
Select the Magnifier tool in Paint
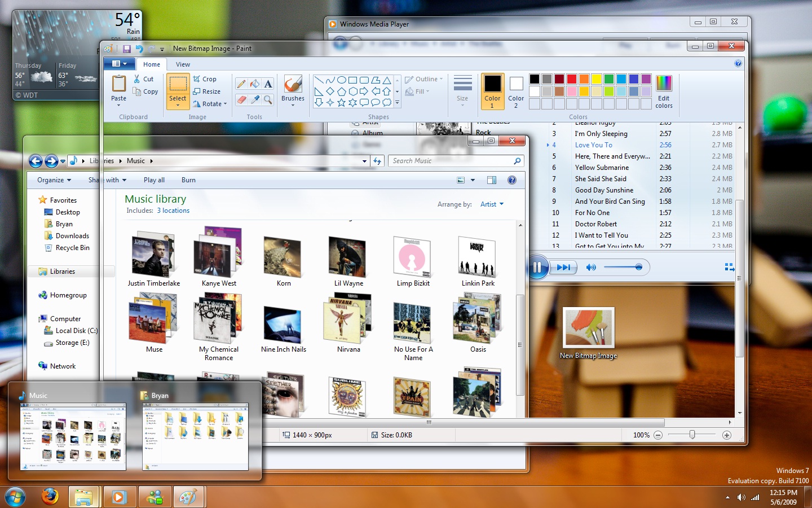click(268, 99)
